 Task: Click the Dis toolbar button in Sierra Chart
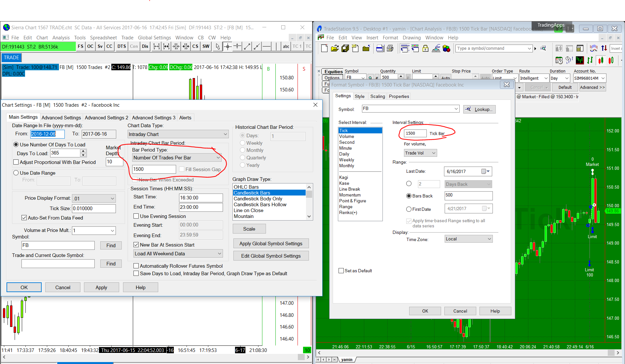tap(145, 47)
